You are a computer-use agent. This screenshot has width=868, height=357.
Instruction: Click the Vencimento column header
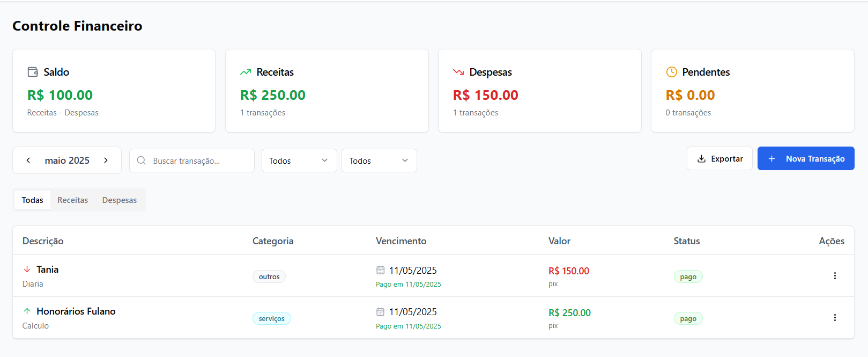[x=401, y=241]
